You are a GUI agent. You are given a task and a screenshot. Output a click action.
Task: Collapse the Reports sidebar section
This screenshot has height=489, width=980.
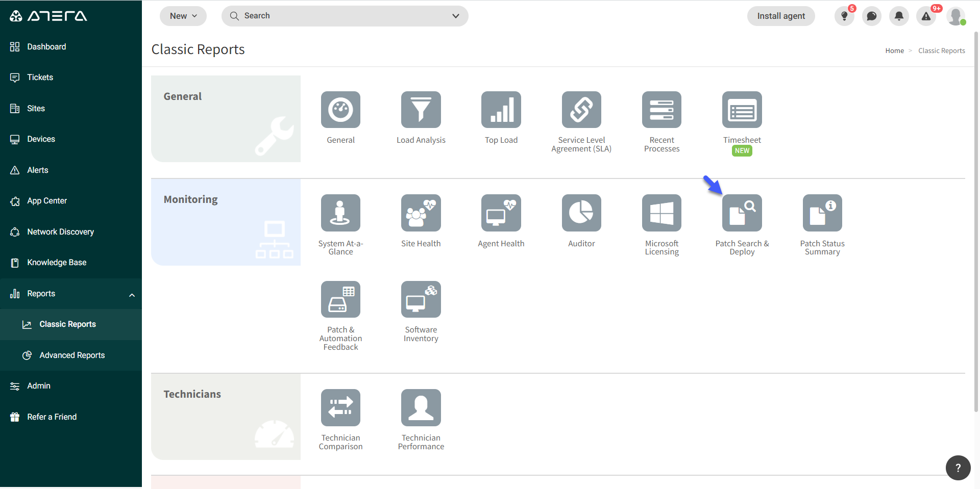tap(132, 295)
